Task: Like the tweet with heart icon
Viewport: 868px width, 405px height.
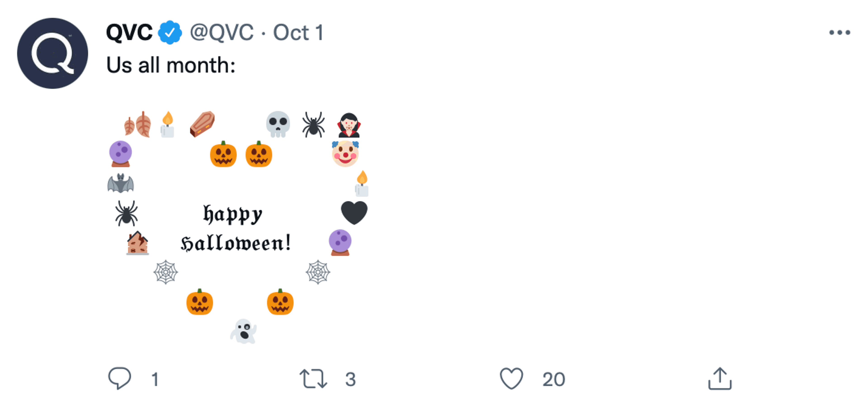Action: (511, 379)
